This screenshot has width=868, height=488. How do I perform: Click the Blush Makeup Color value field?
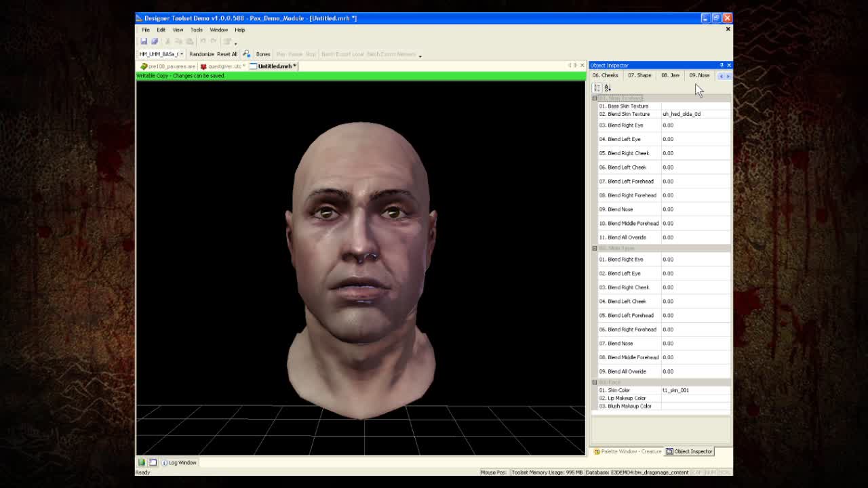coord(696,406)
